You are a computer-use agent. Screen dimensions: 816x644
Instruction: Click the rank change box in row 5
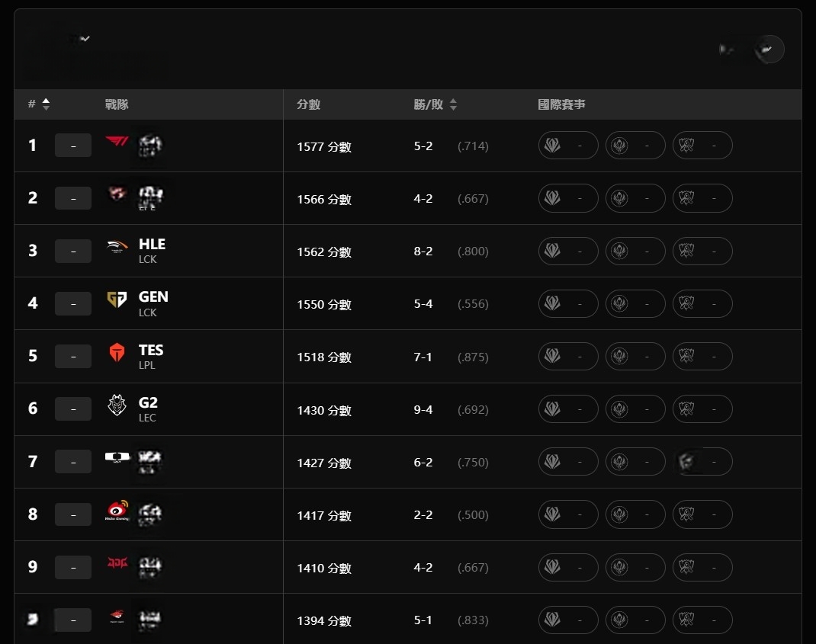pos(73,357)
